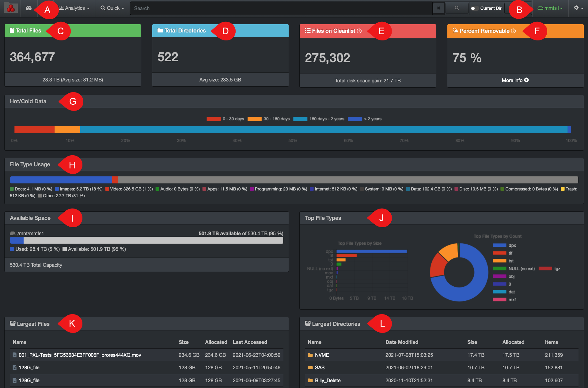The height and width of the screenshot is (388, 588).
Task: Toggle the Current Dir switch
Action: coord(474,8)
